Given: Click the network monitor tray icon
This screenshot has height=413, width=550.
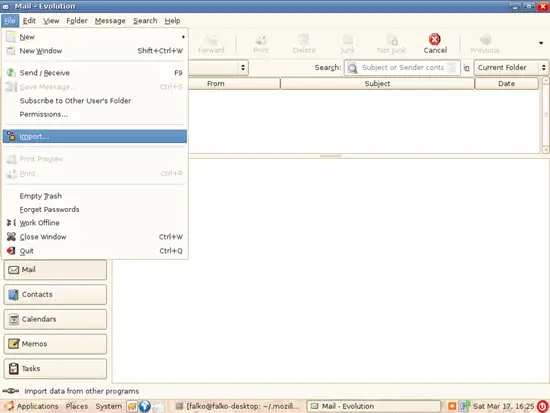Looking at the screenshot, I should pos(465,406).
